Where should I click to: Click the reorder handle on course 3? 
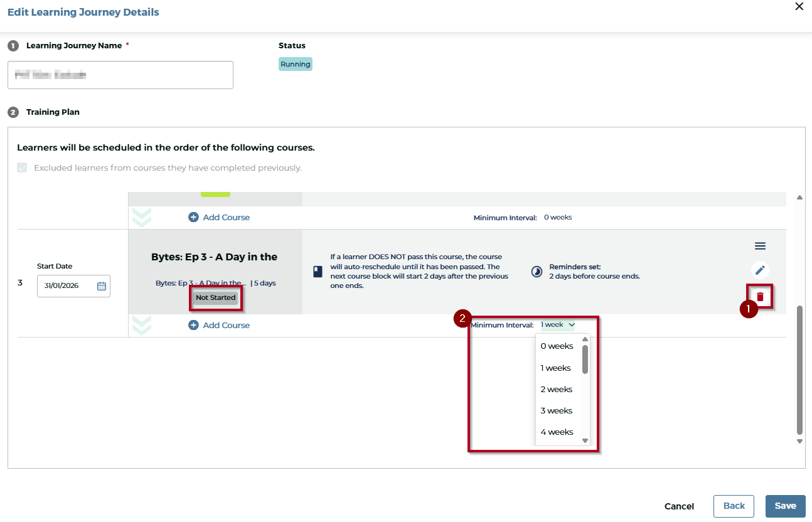point(760,246)
